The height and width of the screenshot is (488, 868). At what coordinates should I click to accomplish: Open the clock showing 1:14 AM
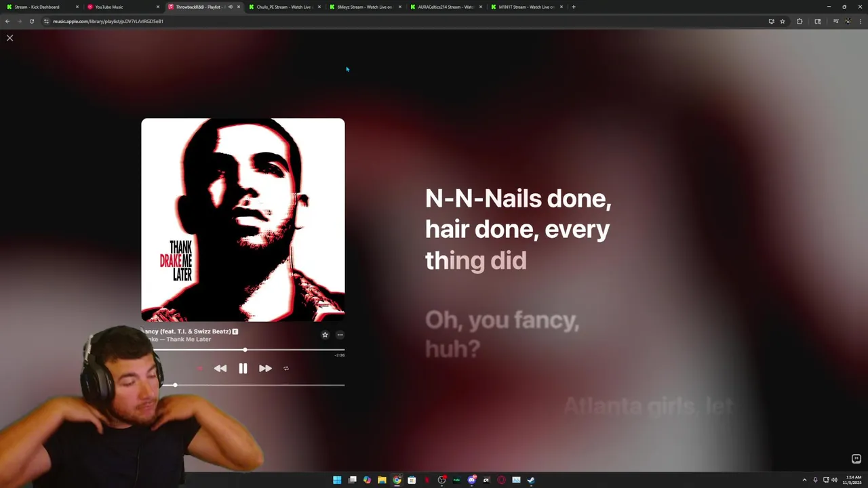click(852, 480)
